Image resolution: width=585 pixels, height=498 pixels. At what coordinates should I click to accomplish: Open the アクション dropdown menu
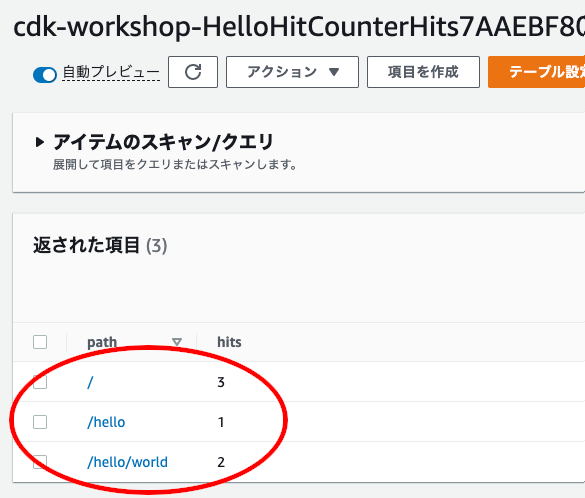292,72
